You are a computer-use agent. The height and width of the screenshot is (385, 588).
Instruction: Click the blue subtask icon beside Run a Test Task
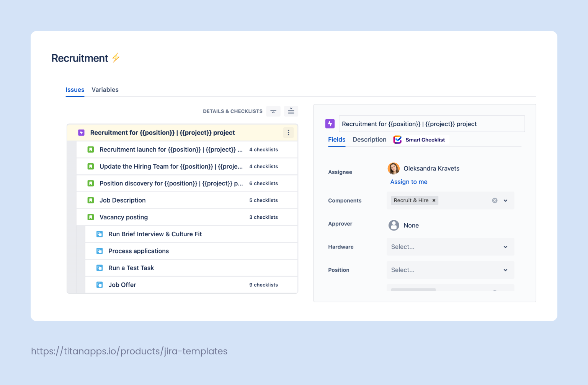pos(100,268)
